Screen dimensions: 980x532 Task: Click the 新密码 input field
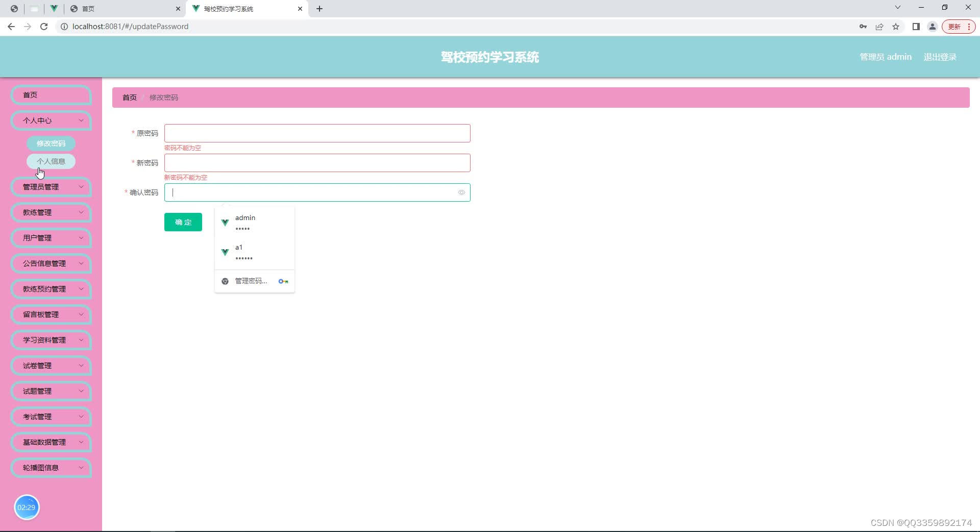(317, 163)
